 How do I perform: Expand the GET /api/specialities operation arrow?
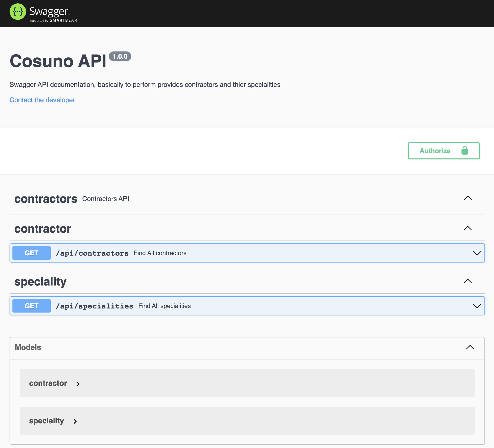point(477,306)
